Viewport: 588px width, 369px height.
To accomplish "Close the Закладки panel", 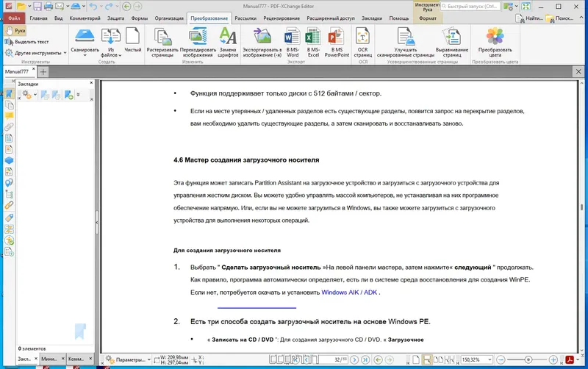I will tap(91, 83).
